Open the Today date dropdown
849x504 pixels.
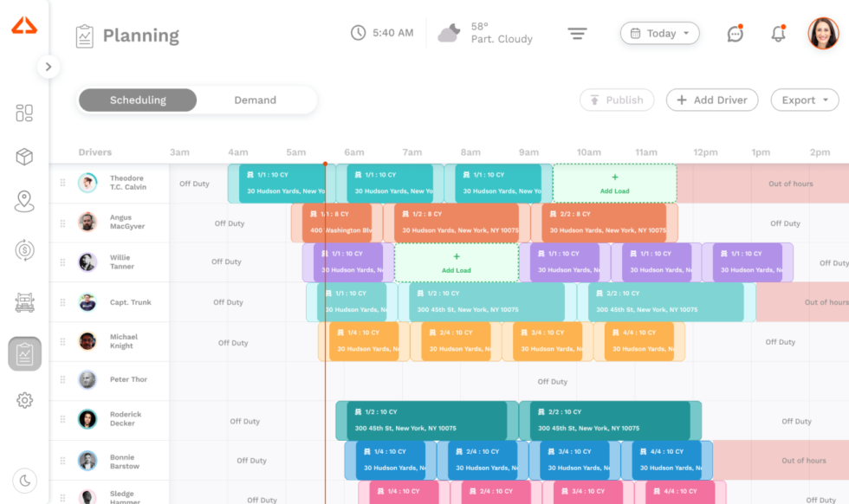click(659, 33)
